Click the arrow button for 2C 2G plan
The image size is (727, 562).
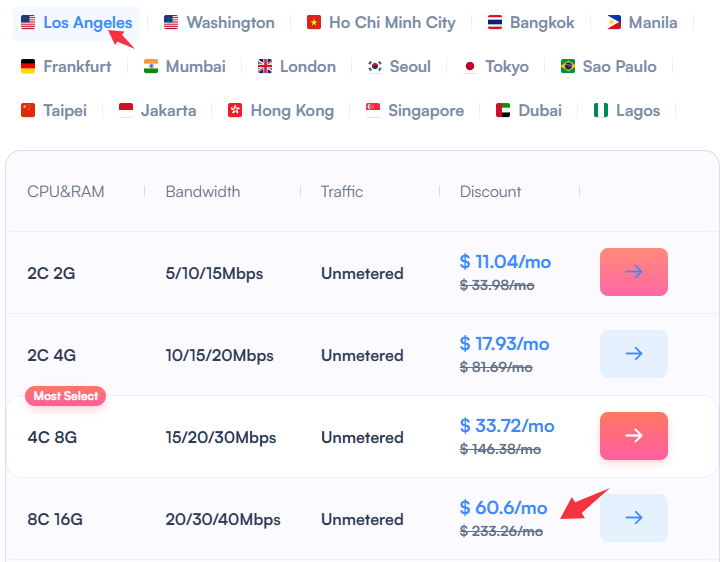tap(634, 272)
